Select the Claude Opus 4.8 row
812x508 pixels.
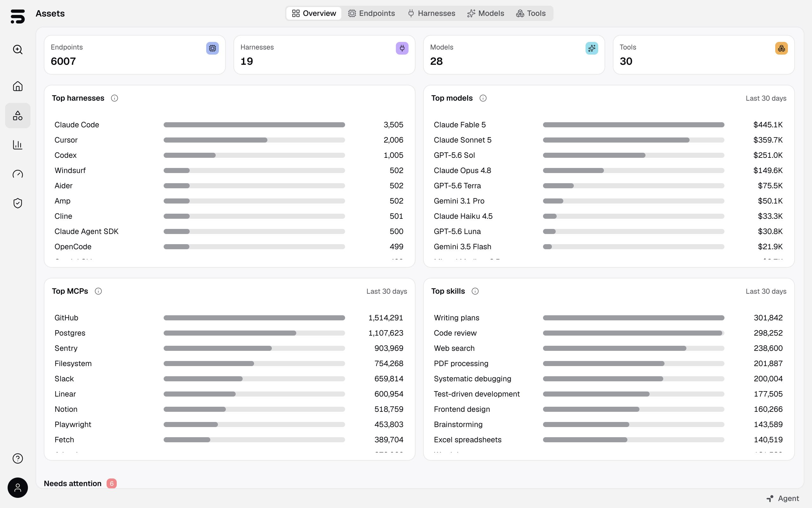(608, 170)
